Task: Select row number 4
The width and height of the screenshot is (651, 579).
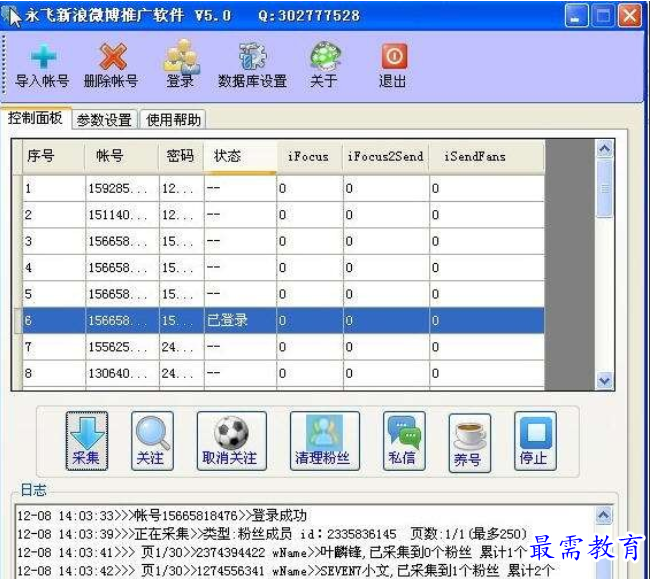Action: click(x=283, y=268)
